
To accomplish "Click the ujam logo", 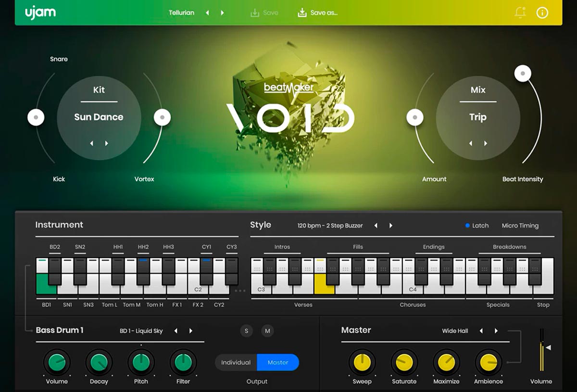I will click(40, 13).
